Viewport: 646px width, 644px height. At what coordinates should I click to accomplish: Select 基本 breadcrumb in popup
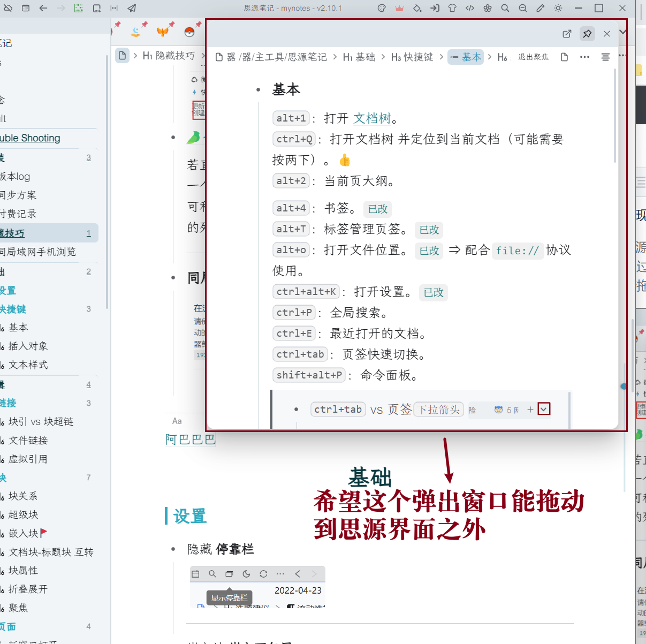pyautogui.click(x=466, y=57)
